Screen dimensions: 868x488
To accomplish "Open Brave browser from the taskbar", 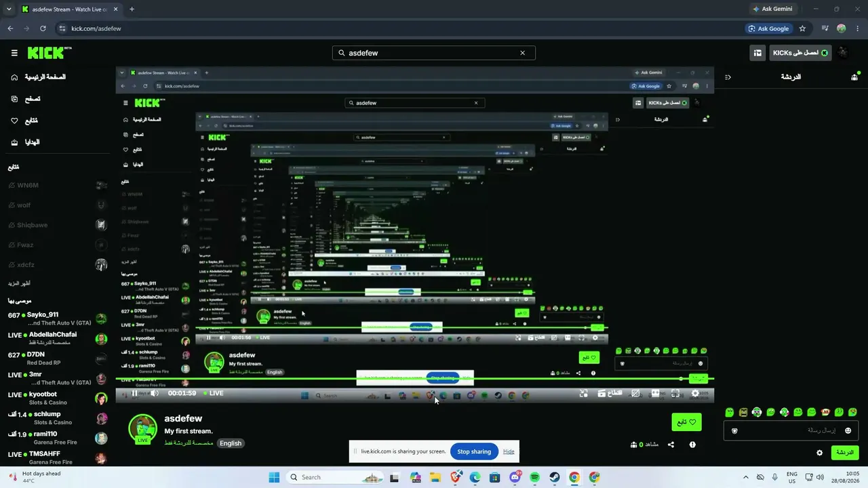I will (455, 477).
